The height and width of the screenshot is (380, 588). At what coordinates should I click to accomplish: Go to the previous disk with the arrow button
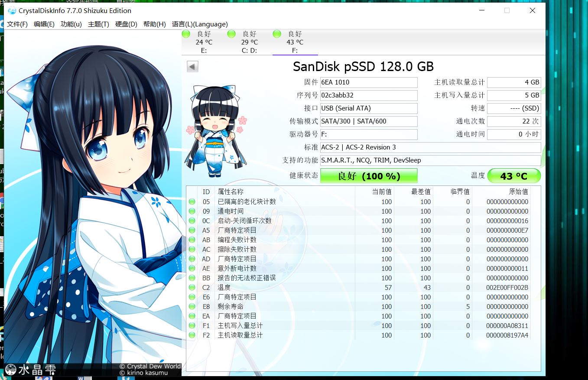click(x=192, y=66)
